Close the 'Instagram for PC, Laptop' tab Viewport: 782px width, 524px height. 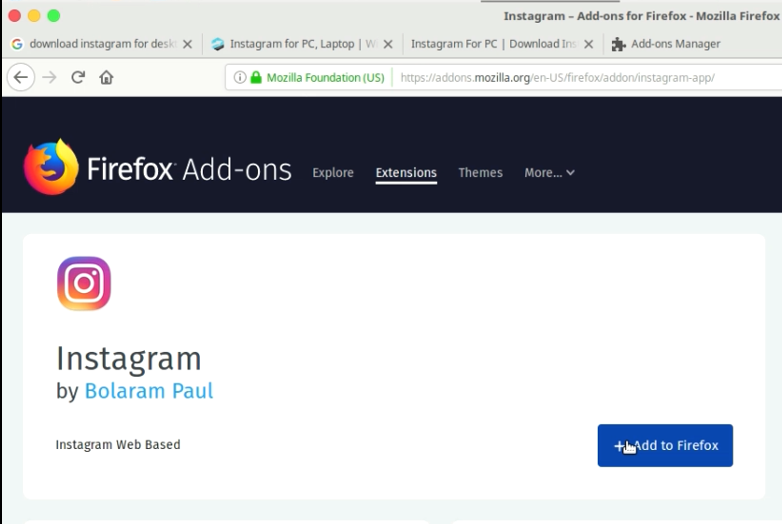(x=388, y=44)
